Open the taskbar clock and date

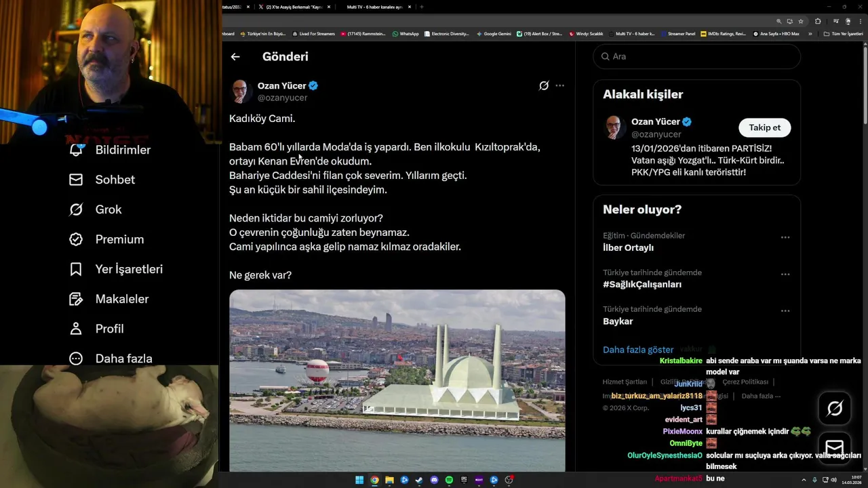853,480
